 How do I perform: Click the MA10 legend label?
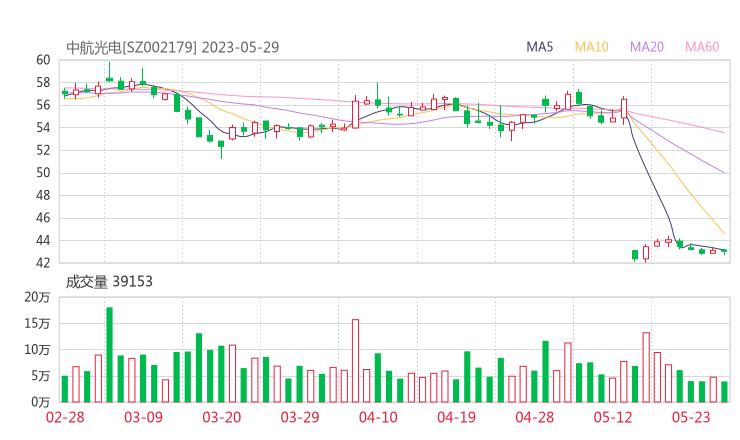tap(591, 47)
